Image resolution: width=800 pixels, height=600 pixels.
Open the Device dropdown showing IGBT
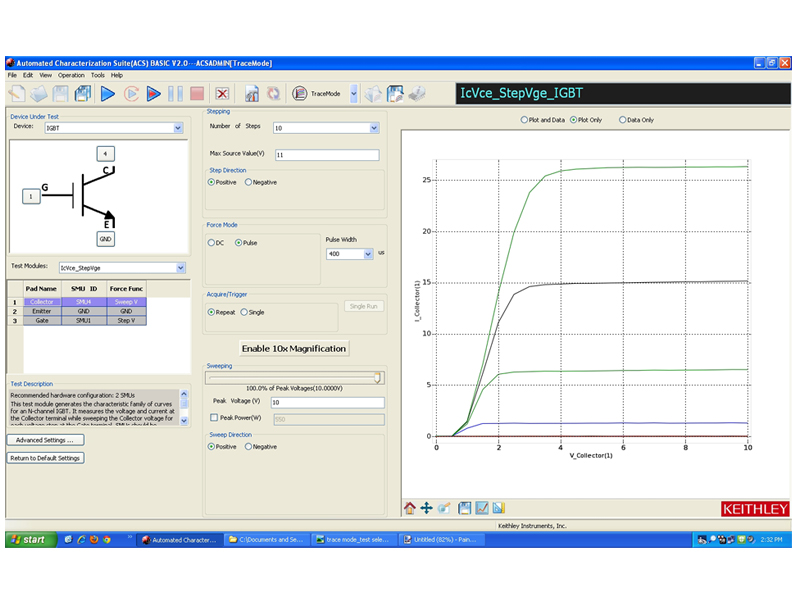pyautogui.click(x=178, y=128)
